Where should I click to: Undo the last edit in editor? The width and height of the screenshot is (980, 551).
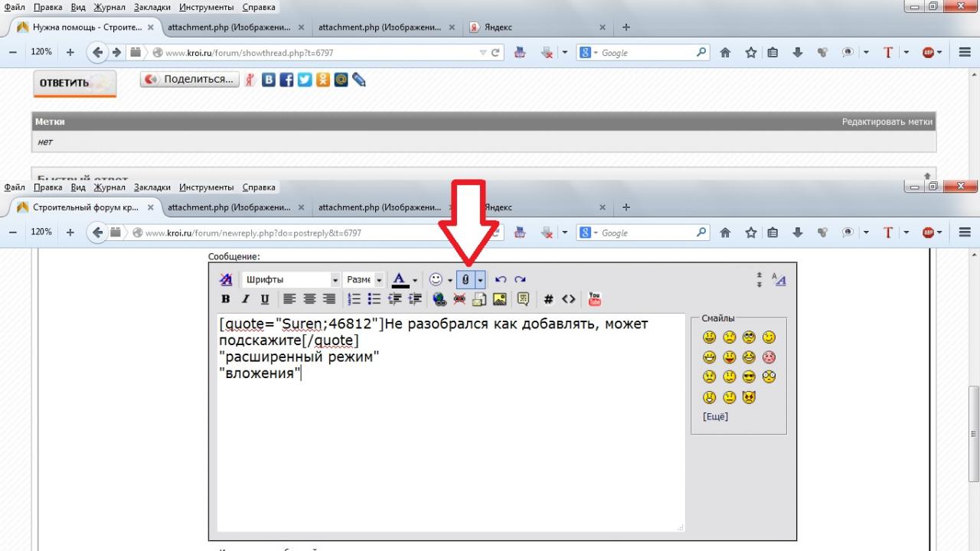click(501, 280)
